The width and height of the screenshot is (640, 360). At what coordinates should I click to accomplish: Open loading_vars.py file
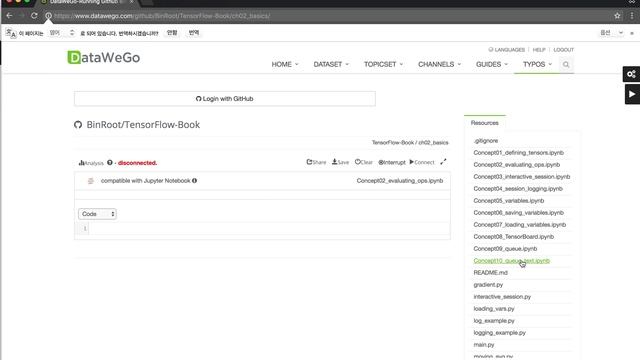494,309
